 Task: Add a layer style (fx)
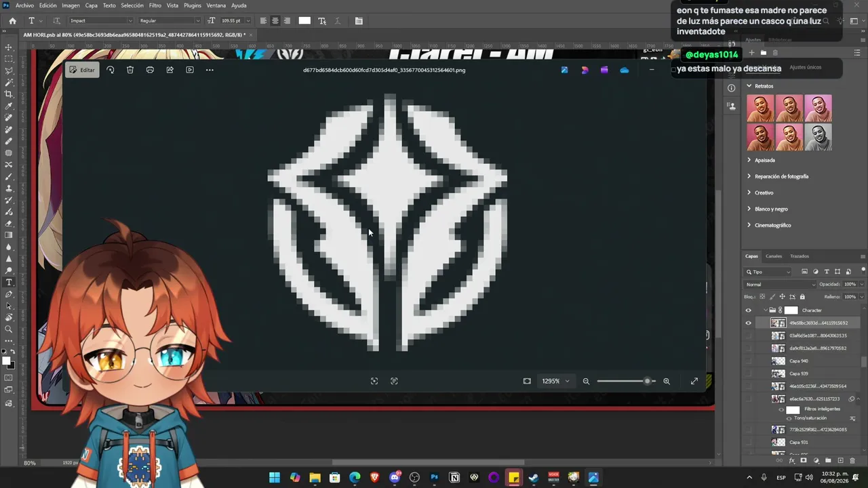[x=791, y=461]
